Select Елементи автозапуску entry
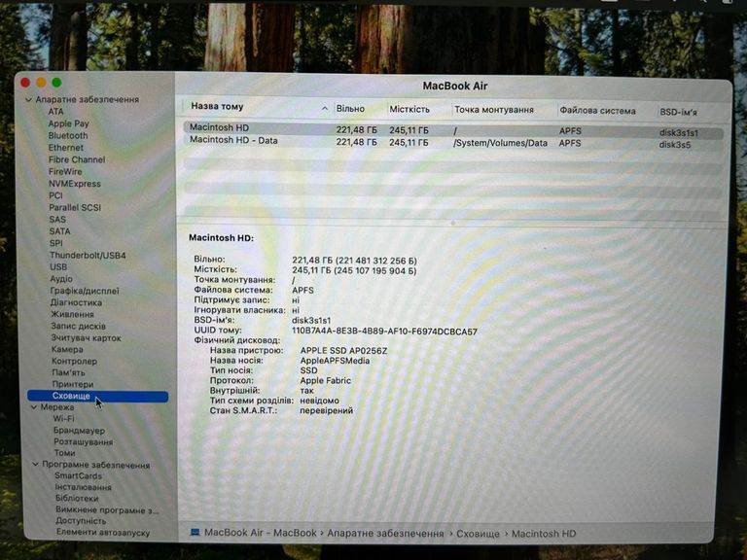This screenshot has height=560, width=747. [x=103, y=533]
